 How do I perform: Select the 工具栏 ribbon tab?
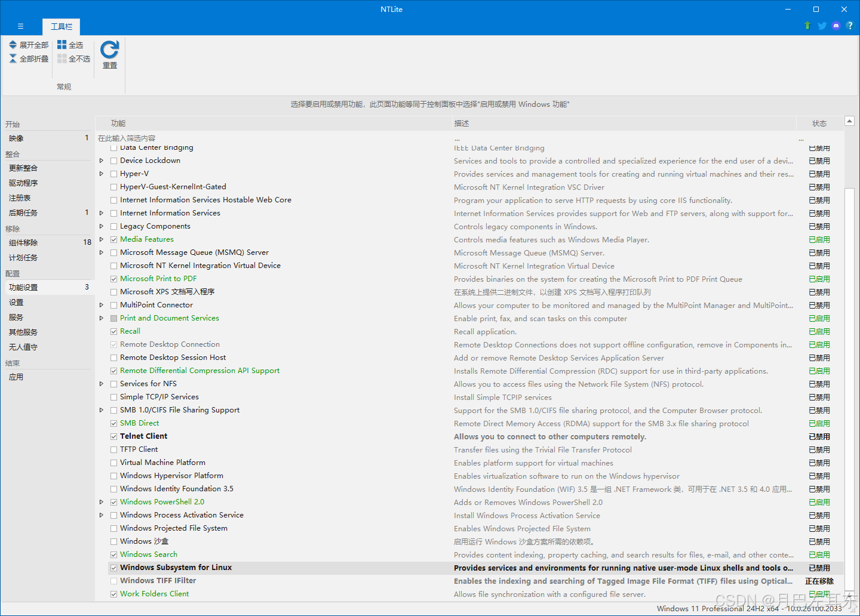coord(62,27)
